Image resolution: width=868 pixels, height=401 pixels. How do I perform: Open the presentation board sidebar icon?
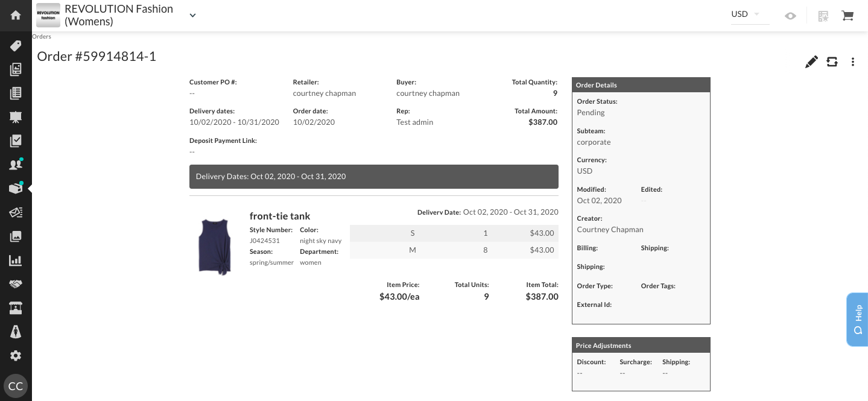(16, 117)
